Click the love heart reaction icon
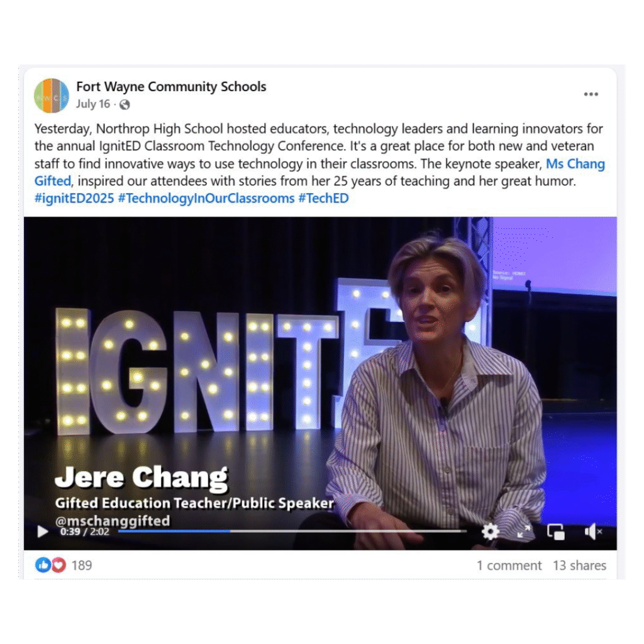644x644 pixels. click(x=58, y=565)
